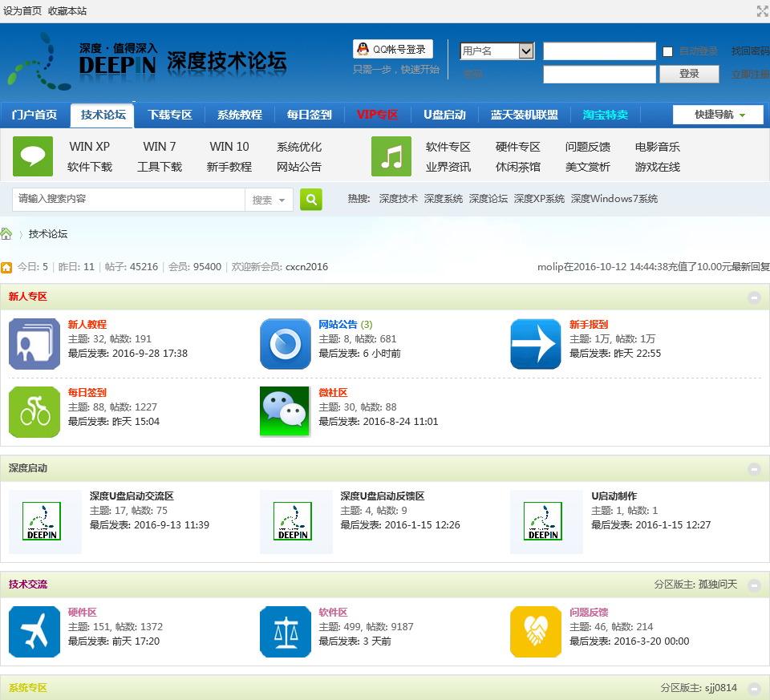
Task: Click the 深度XP系统 hot search link
Action: click(539, 199)
